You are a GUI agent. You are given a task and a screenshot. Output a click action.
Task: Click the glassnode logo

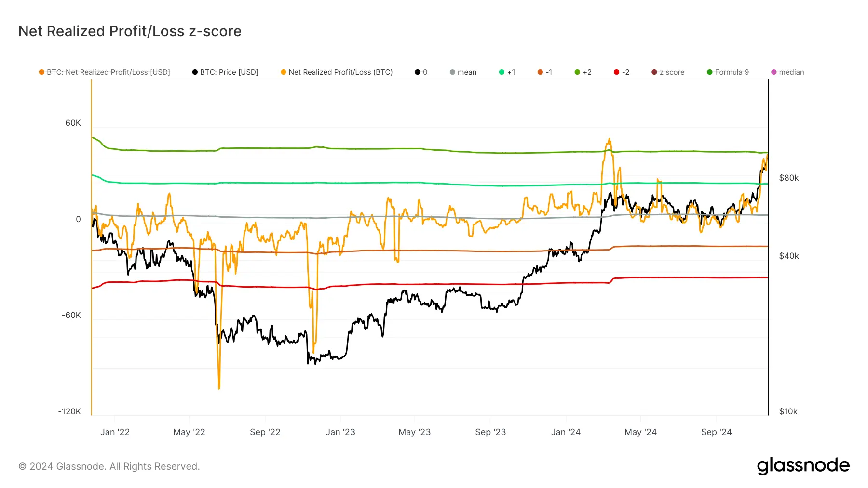click(x=803, y=466)
